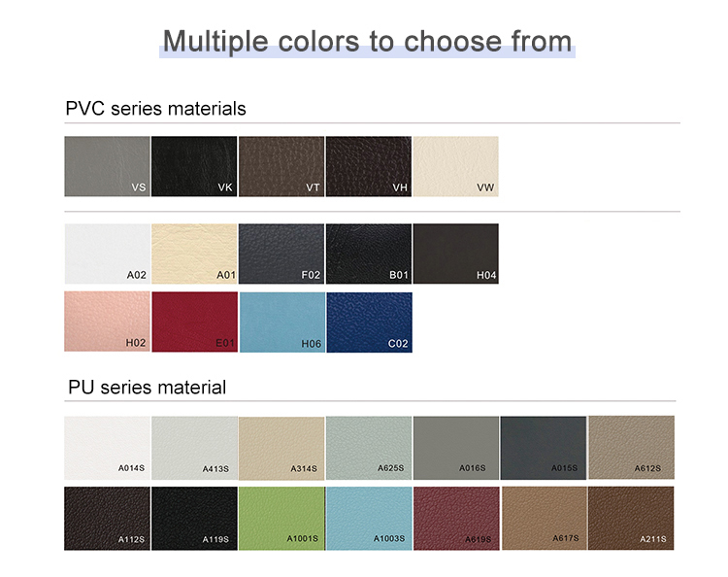Select the pink H02 swatch

[107, 322]
